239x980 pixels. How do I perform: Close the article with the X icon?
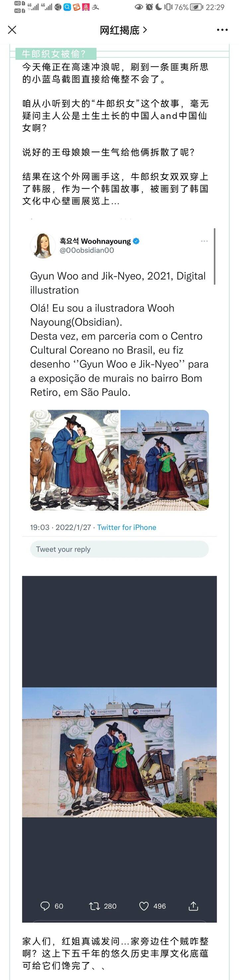[12, 30]
